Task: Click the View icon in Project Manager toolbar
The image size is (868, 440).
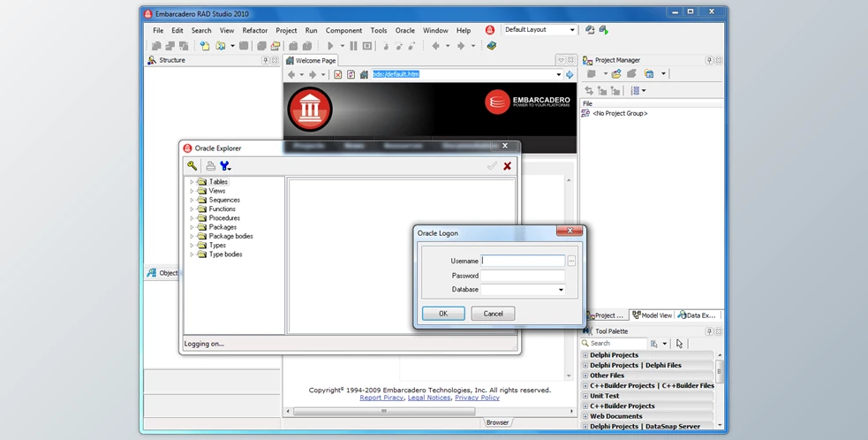Action: click(649, 73)
